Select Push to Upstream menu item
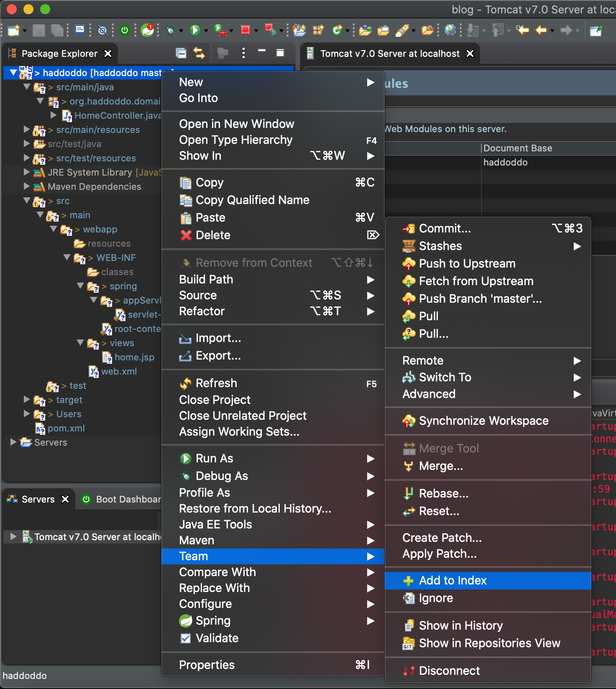 tap(488, 264)
